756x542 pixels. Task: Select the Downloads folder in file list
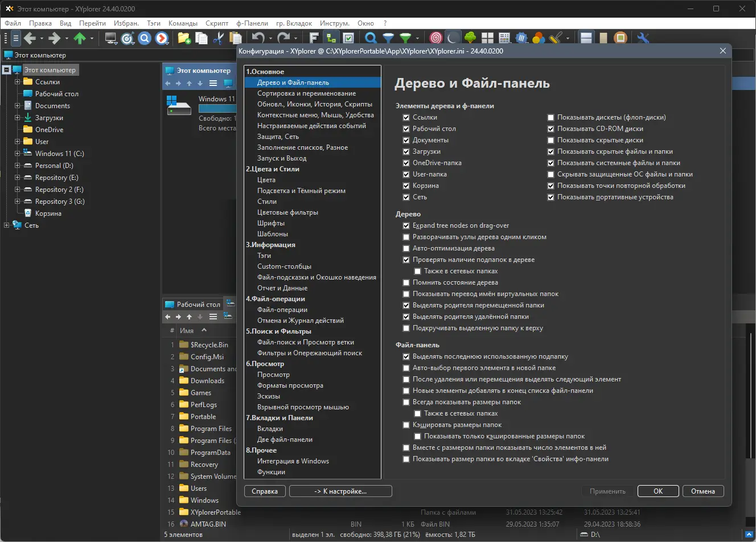207,381
